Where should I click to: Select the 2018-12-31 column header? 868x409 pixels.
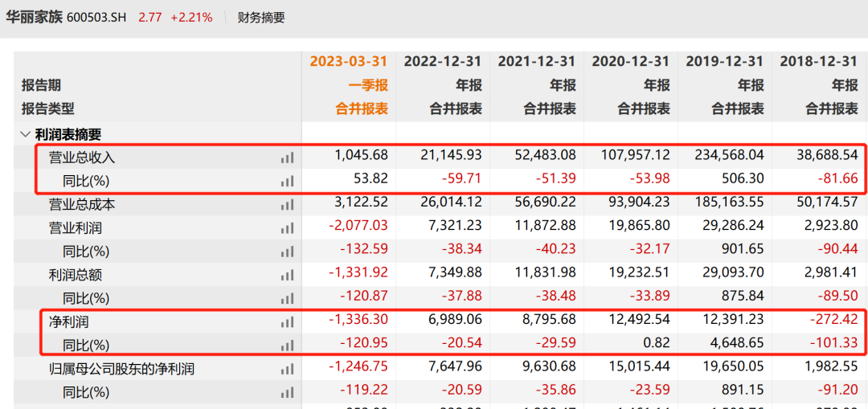(x=819, y=61)
